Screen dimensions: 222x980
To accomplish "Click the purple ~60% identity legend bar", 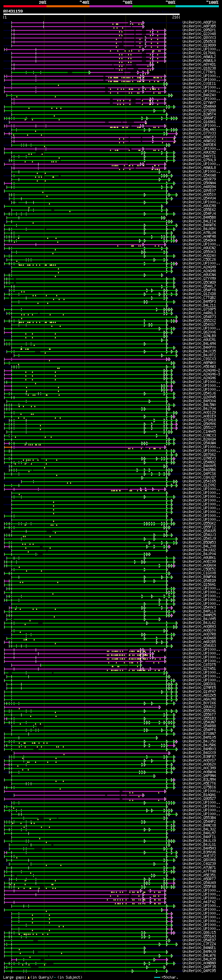I will point(111,6).
